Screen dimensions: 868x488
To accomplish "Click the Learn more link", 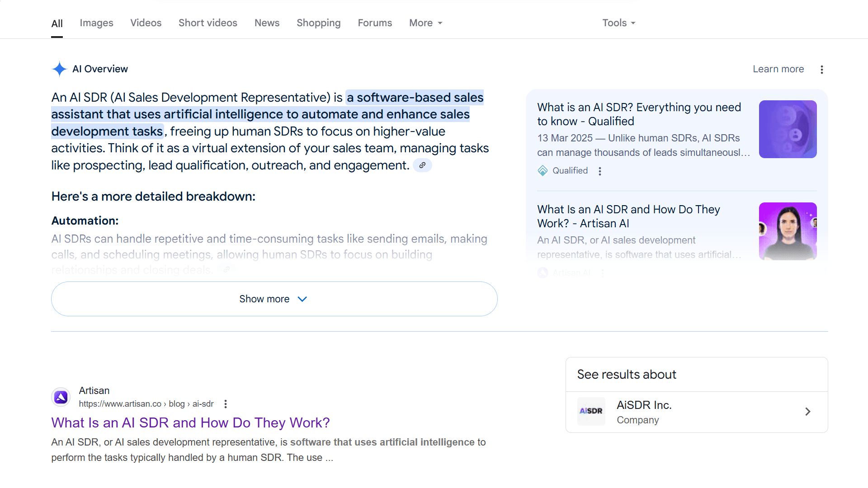I will point(778,69).
